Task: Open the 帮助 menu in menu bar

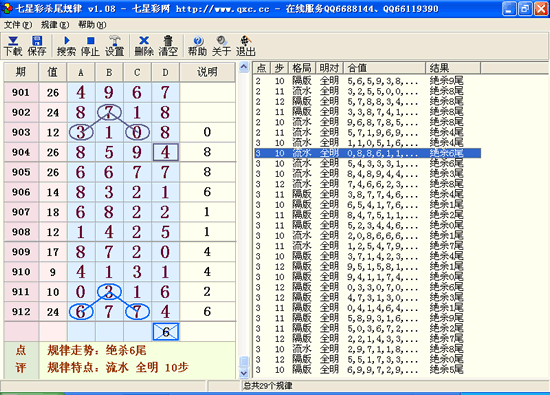Action: 92,25
